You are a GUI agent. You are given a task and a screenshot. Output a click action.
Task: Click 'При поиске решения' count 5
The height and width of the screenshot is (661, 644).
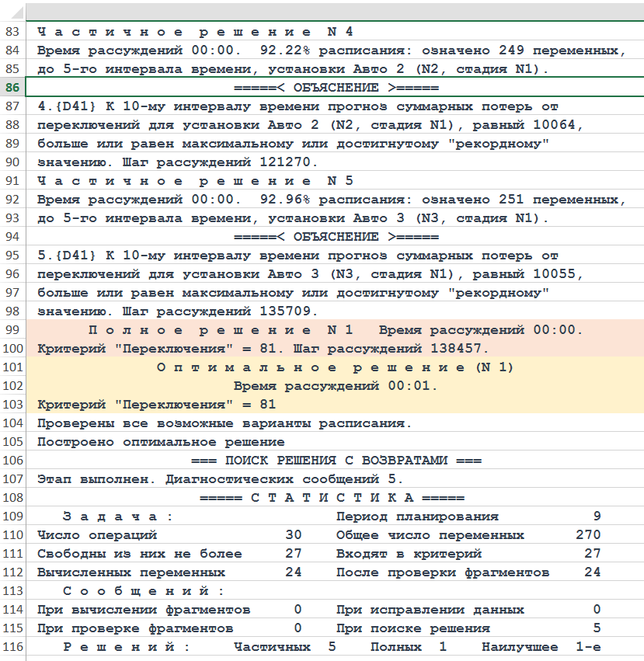coord(596,628)
